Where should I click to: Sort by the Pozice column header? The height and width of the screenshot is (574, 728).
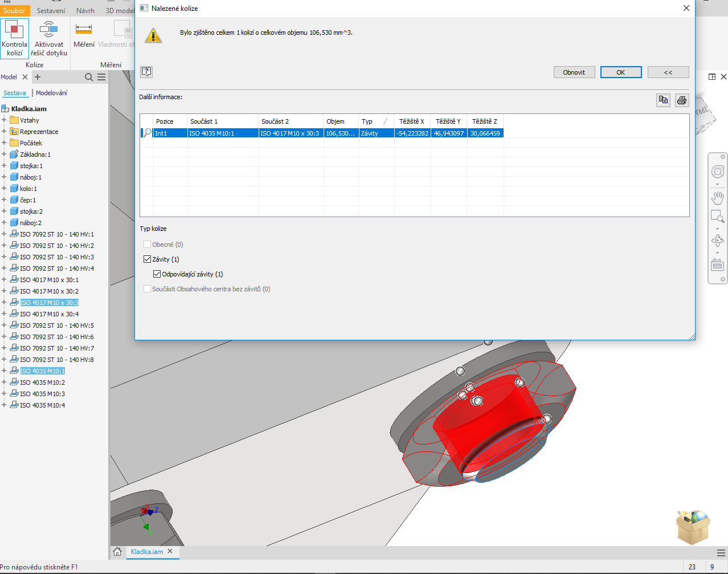[x=170, y=121]
